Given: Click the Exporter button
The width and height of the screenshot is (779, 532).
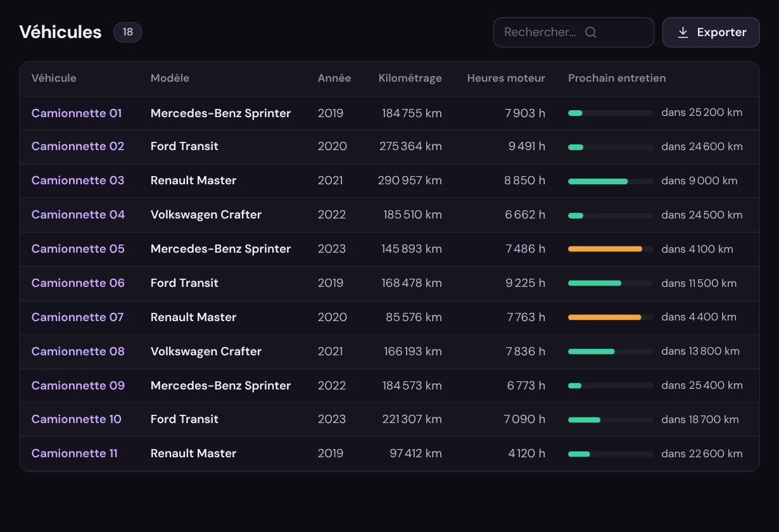Looking at the screenshot, I should click(711, 32).
